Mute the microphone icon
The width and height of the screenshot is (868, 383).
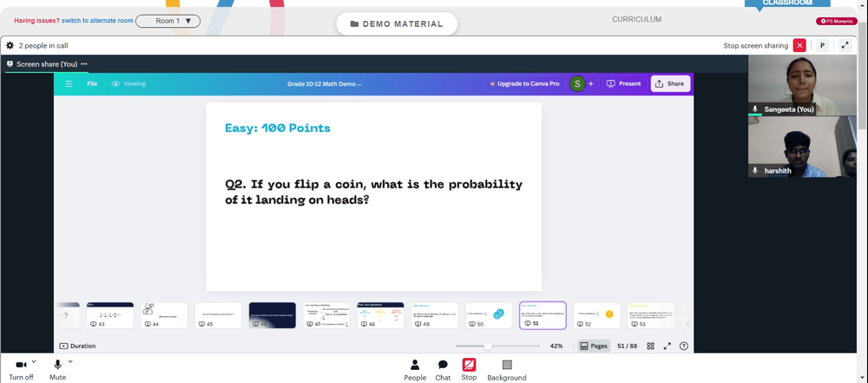(x=57, y=365)
